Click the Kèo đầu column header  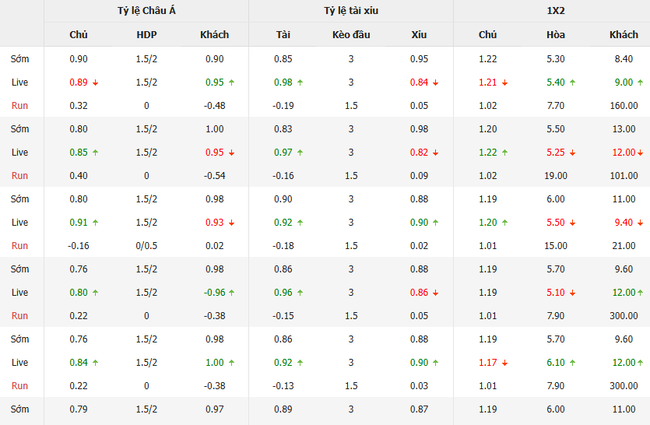click(350, 35)
